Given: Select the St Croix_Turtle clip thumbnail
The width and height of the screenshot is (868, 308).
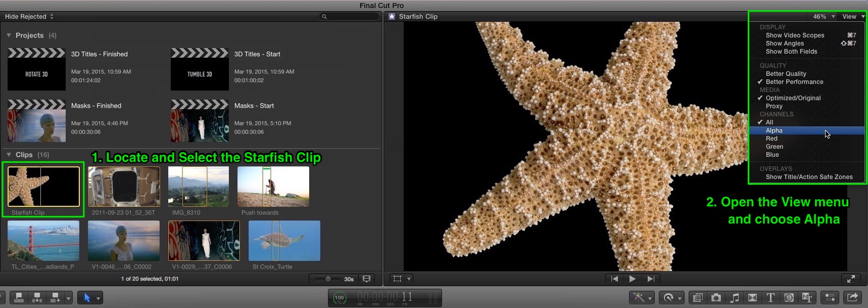Looking at the screenshot, I should pyautogui.click(x=284, y=241).
